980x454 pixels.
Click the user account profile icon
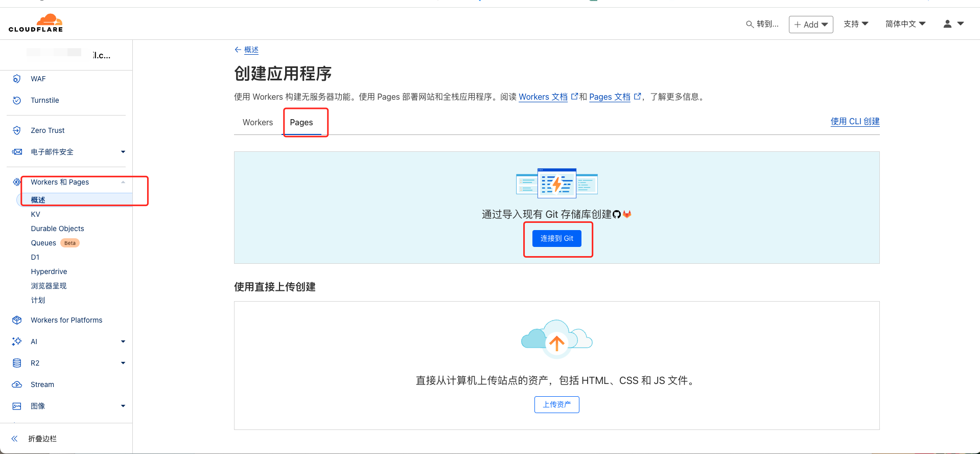(947, 24)
